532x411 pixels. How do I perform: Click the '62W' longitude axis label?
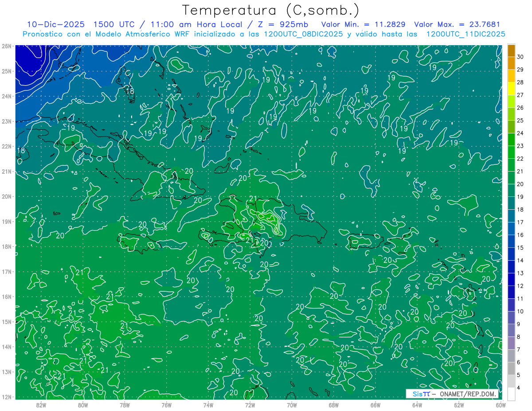click(x=459, y=405)
